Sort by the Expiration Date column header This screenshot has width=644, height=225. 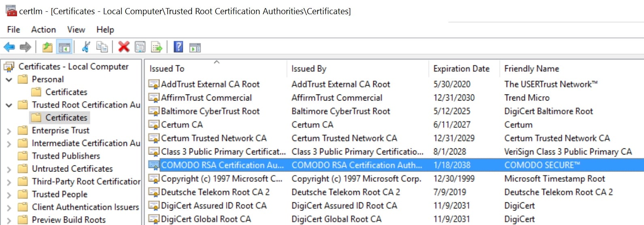(461, 69)
